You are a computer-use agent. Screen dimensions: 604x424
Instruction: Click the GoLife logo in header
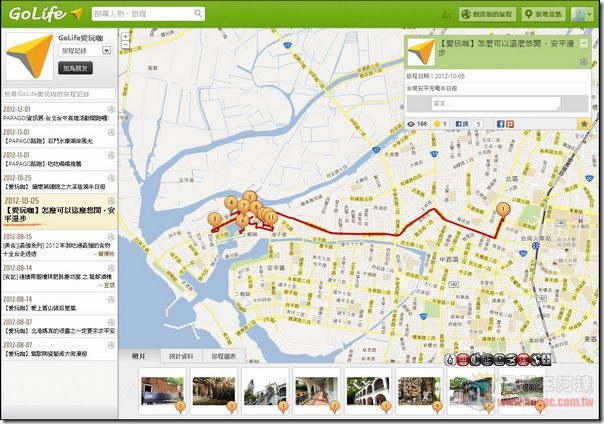click(x=45, y=14)
